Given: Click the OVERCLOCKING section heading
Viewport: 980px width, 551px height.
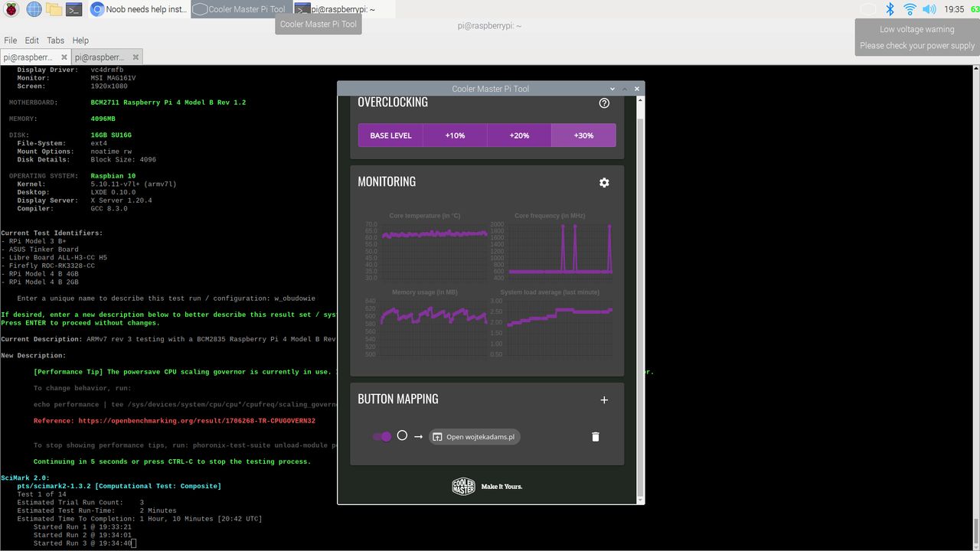Looking at the screenshot, I should (x=393, y=103).
